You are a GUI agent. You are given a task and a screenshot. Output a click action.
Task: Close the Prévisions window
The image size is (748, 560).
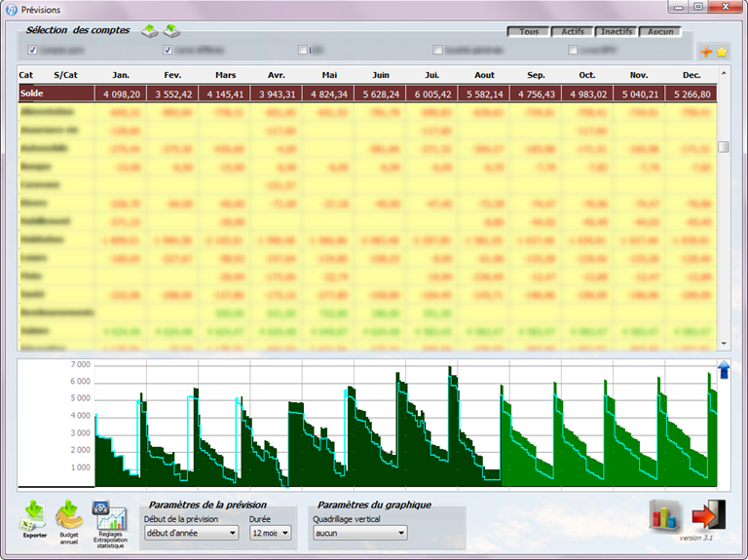[x=725, y=7]
